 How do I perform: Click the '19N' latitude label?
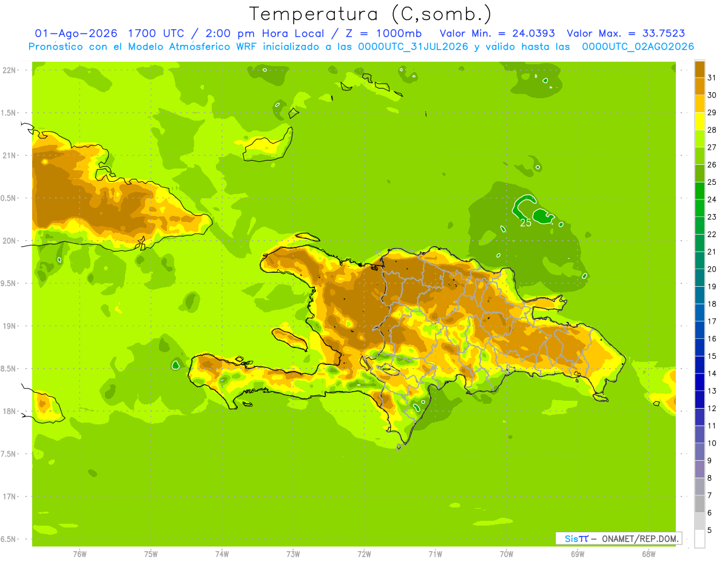(9, 326)
